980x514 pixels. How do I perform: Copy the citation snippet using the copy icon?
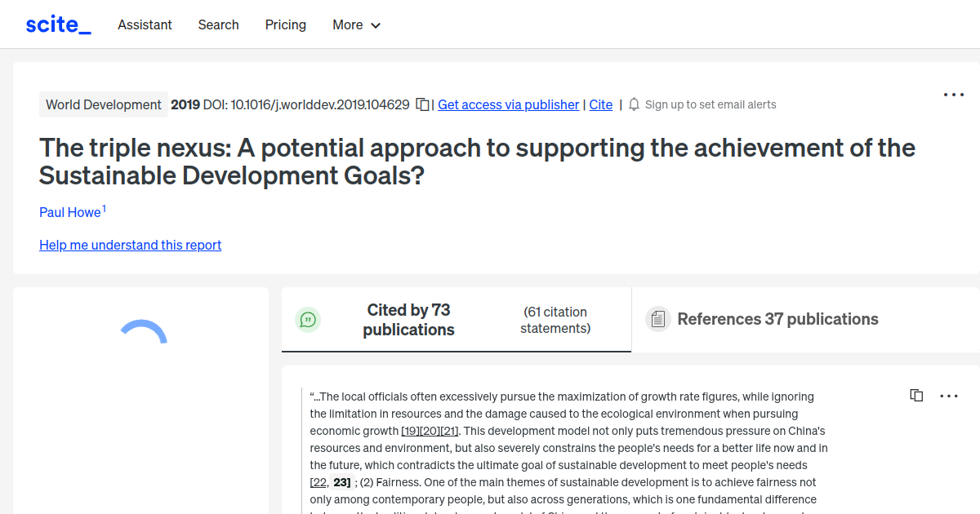pos(916,395)
